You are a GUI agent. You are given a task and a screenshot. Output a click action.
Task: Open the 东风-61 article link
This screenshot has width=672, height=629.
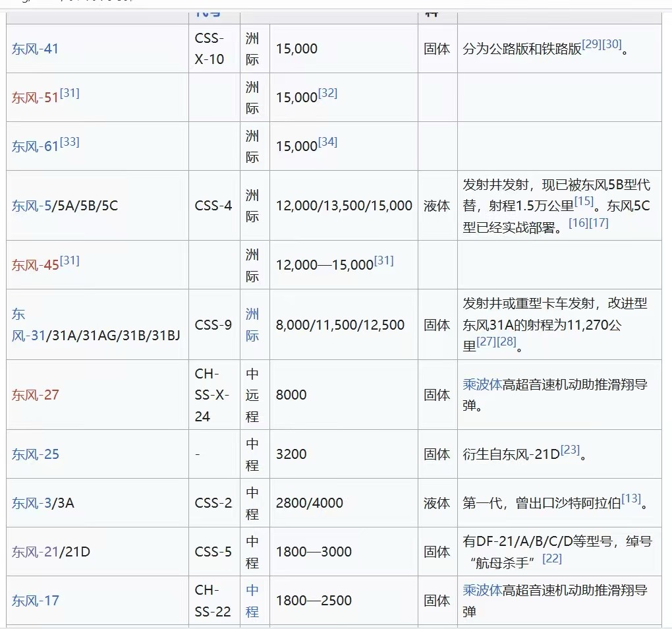pyautogui.click(x=35, y=146)
